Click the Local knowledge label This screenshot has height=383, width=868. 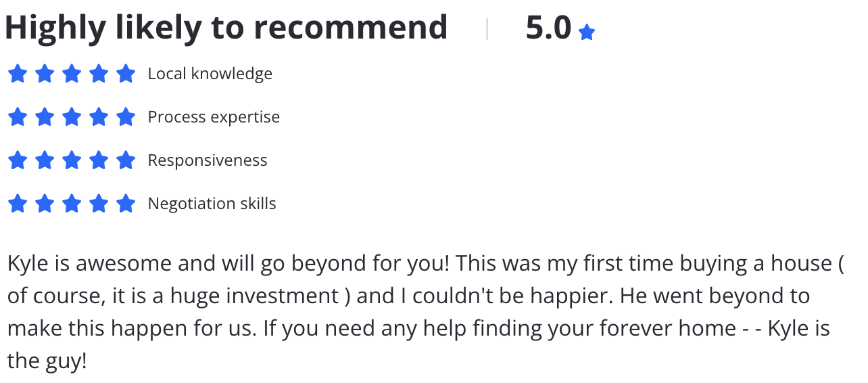[210, 74]
